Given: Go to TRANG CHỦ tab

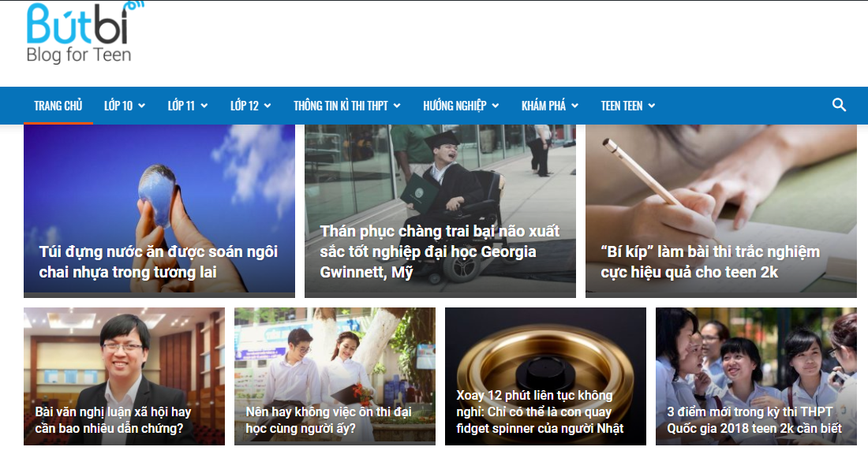Looking at the screenshot, I should coord(58,106).
